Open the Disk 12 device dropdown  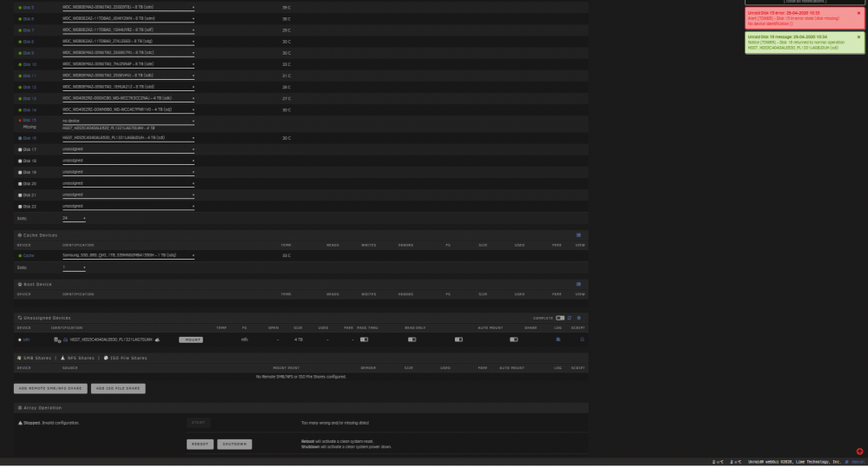point(128,88)
